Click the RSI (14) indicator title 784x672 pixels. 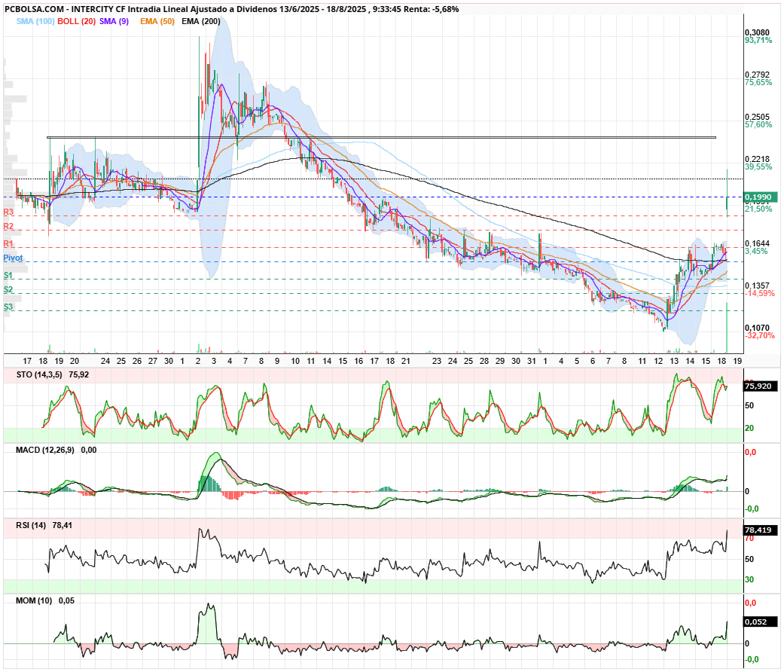(x=30, y=526)
